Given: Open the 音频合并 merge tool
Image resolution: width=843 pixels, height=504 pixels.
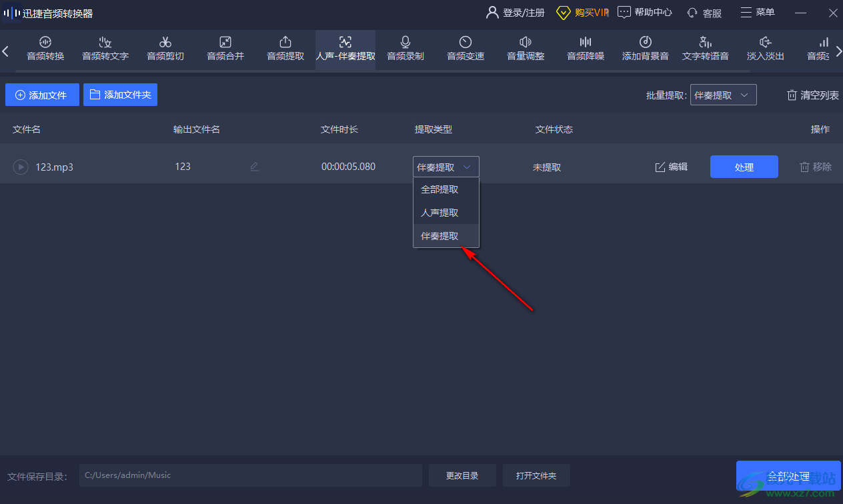Looking at the screenshot, I should click(225, 49).
